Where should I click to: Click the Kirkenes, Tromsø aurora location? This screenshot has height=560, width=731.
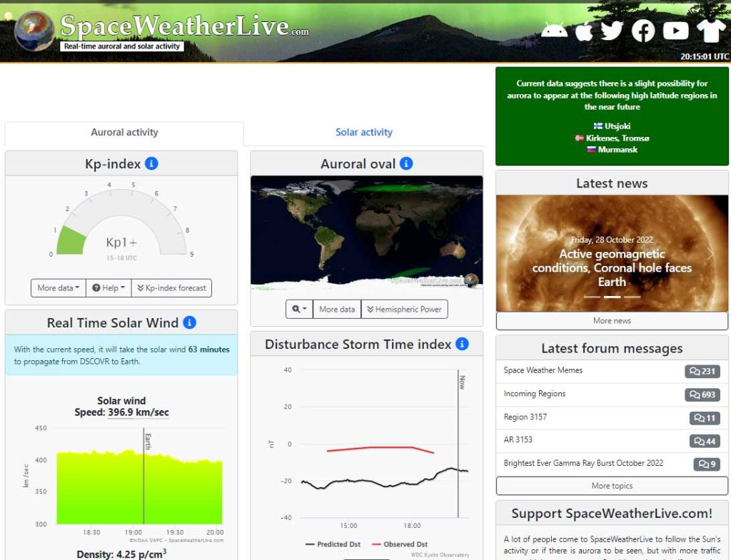[x=612, y=138]
